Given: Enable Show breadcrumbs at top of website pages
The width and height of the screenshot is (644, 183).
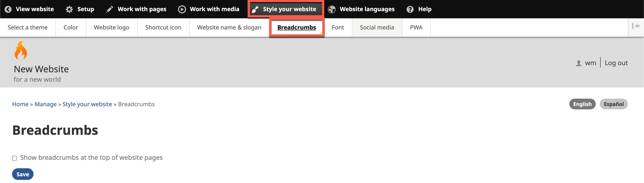Looking at the screenshot, I should [x=15, y=158].
